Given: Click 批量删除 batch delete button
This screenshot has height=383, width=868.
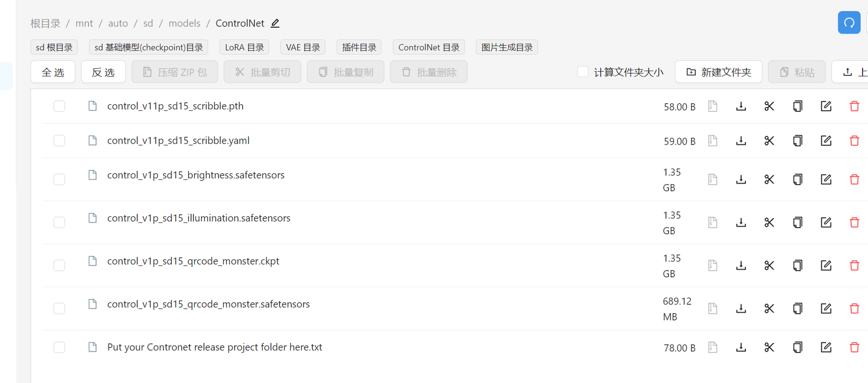Looking at the screenshot, I should pos(429,72).
